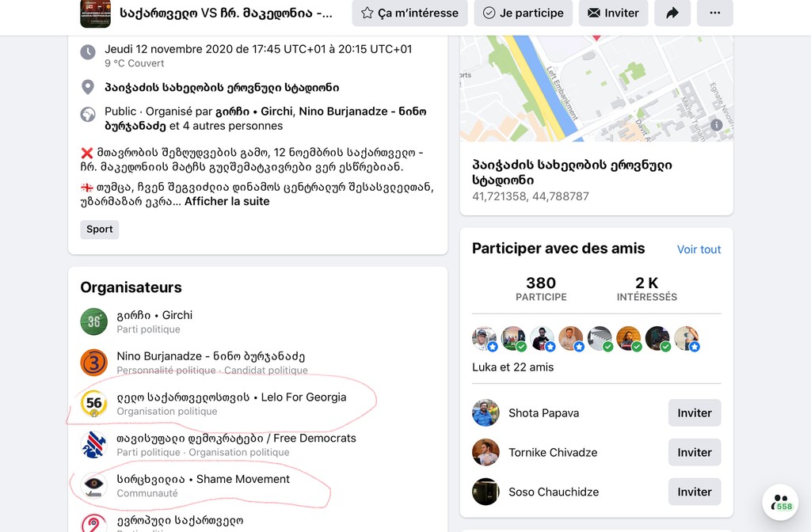Invite Shota Papava
Screen dimensions: 811x532
(x=695, y=412)
